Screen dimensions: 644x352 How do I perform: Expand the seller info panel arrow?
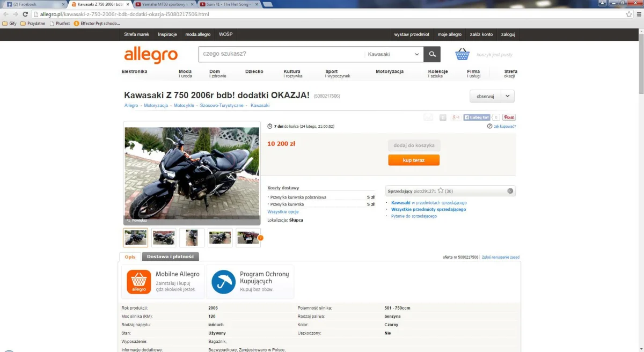[510, 190]
